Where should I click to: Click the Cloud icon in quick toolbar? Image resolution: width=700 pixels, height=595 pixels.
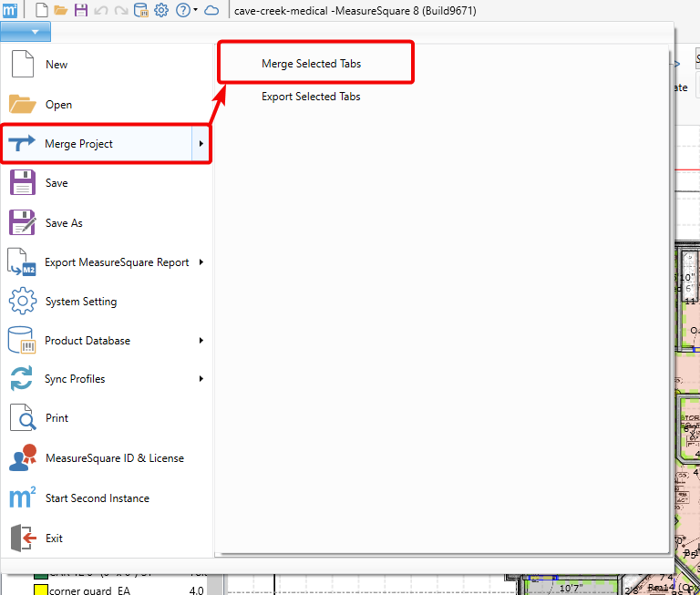click(x=211, y=10)
